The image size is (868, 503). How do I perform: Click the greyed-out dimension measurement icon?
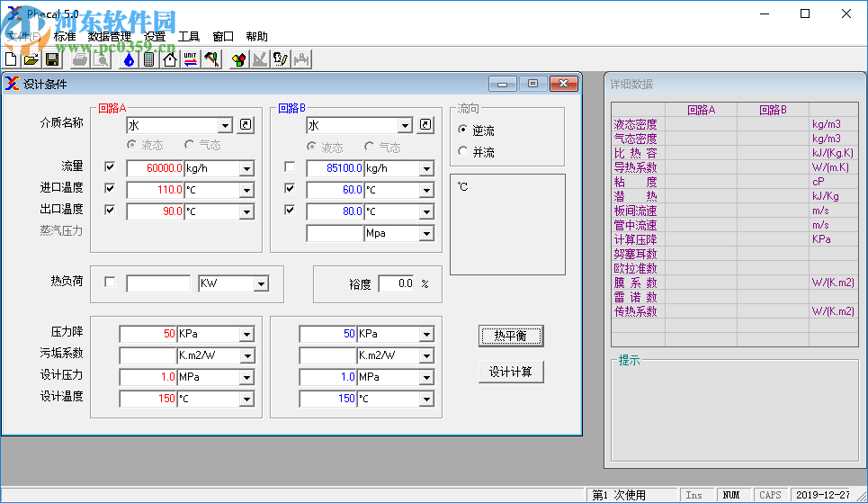point(301,59)
